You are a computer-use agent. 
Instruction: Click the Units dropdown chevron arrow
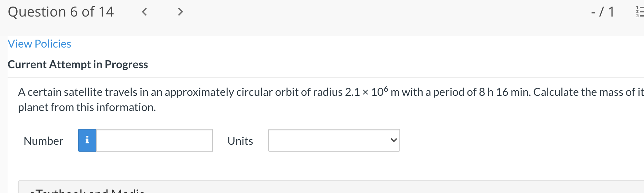[393, 140]
